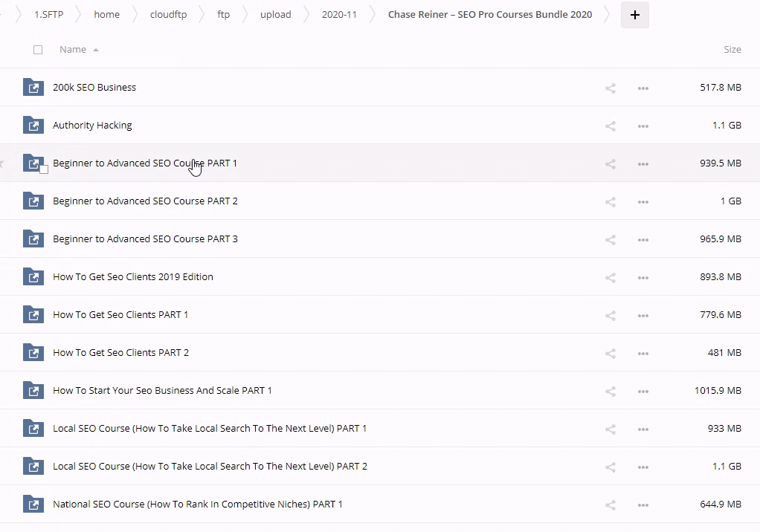This screenshot has height=532, width=760.
Task: Sort the list by Name column
Action: [x=73, y=50]
